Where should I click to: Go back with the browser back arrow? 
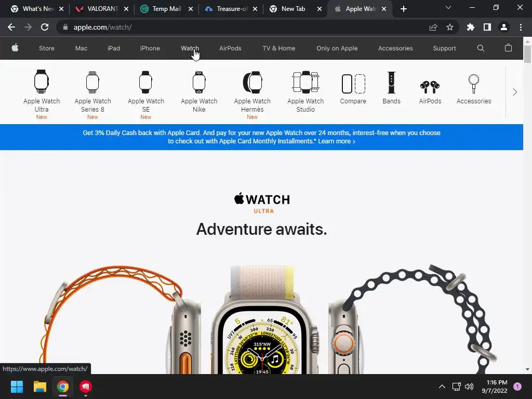pos(11,27)
